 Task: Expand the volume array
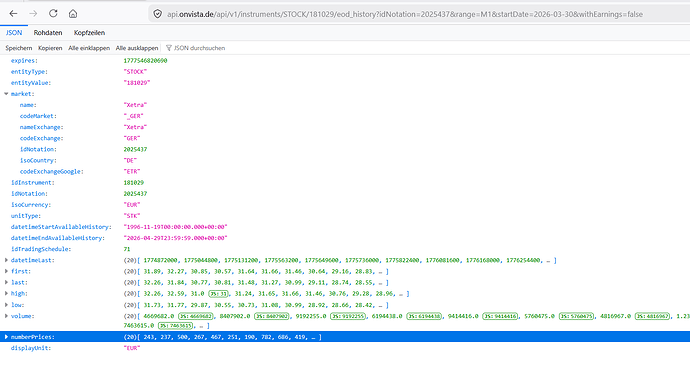click(x=6, y=315)
